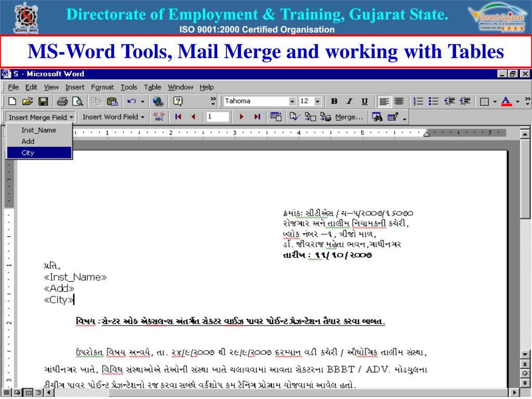This screenshot has height=399, width=532.
Task: Toggle Italic formatting
Action: (x=349, y=101)
